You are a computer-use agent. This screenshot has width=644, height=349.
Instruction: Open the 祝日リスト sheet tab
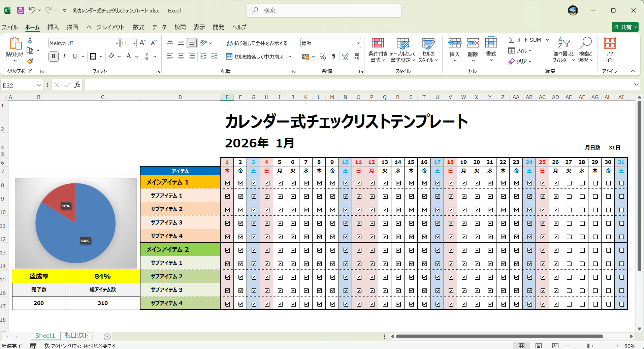click(x=76, y=336)
